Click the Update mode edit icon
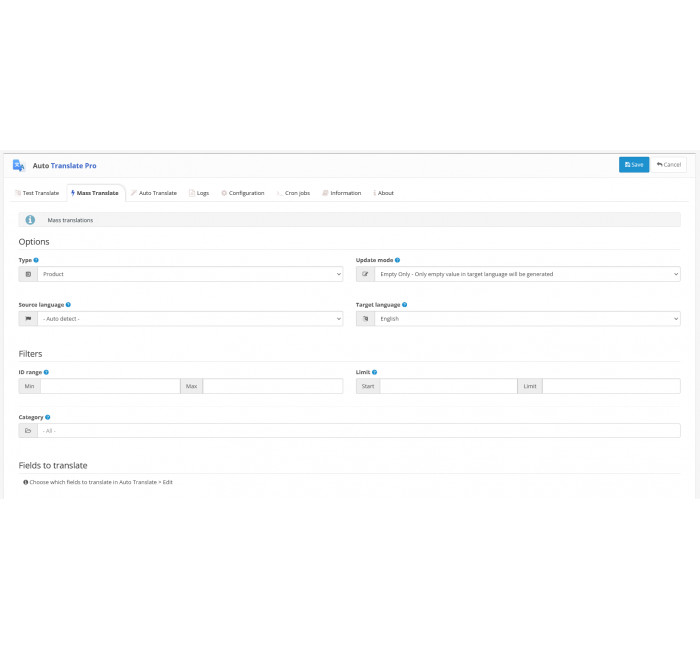Viewport: 700px width, 650px height. coord(365,274)
